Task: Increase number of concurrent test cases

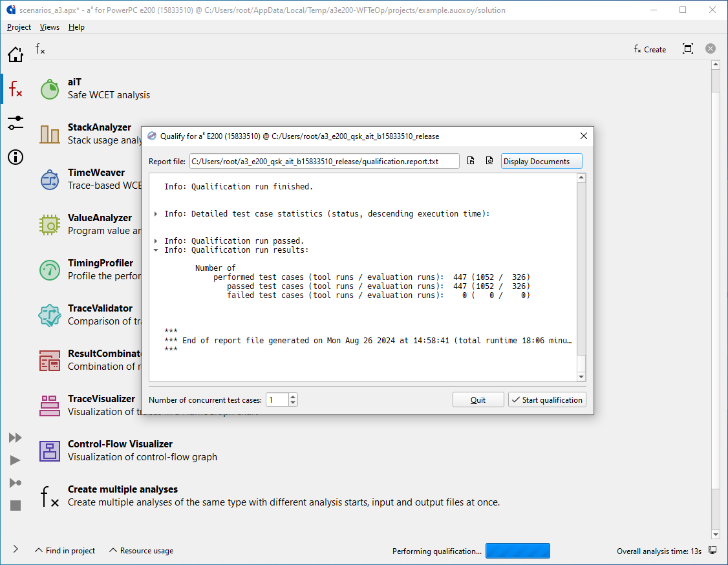Action: coord(293,396)
